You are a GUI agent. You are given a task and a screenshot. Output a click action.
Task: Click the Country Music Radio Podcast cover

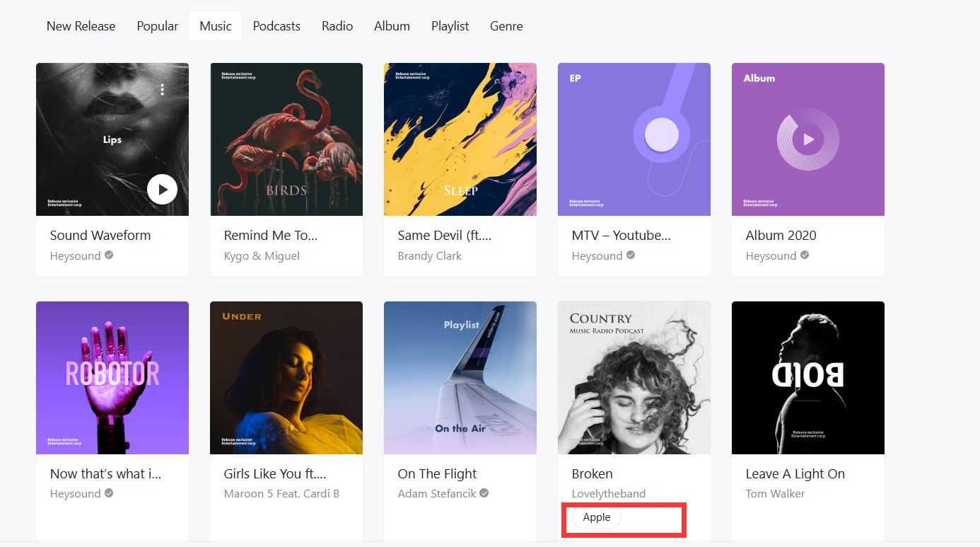pos(634,378)
